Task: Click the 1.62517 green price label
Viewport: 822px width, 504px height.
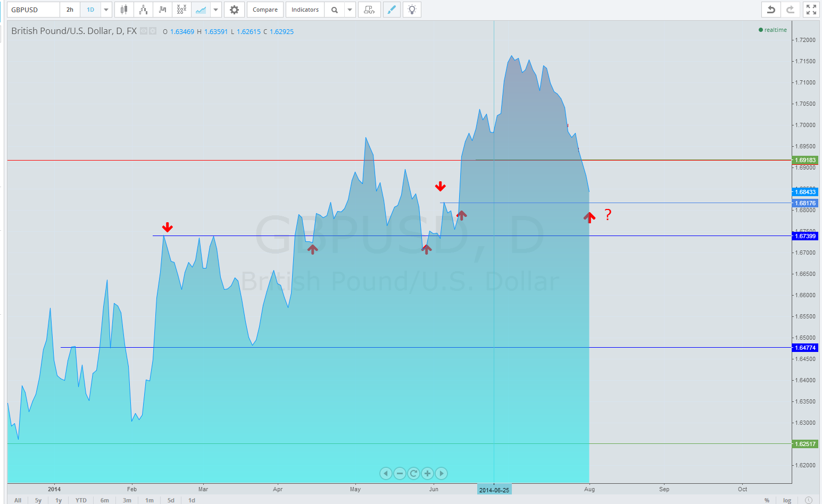Action: (805, 444)
